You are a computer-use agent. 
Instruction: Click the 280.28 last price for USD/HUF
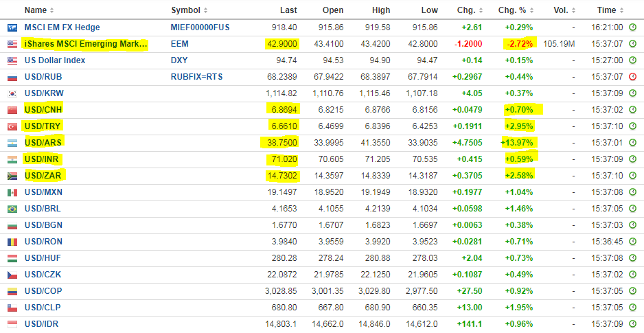[x=284, y=258]
